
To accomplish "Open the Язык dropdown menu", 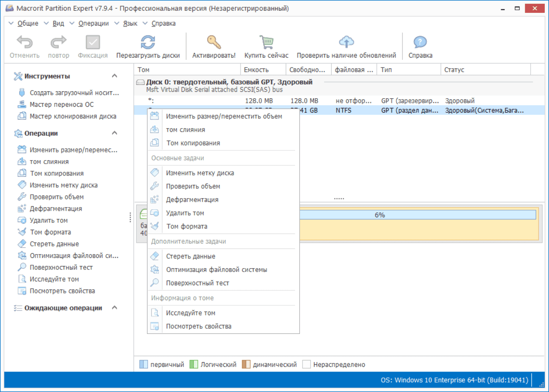I will [126, 23].
